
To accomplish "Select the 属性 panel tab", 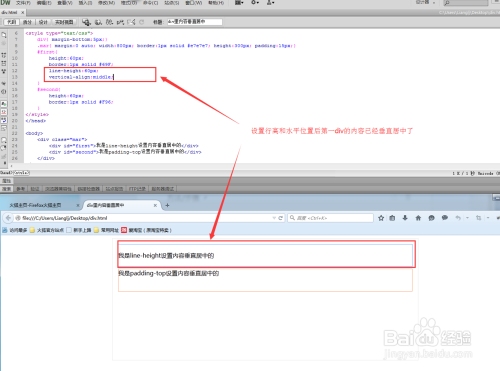I will tap(7, 181).
